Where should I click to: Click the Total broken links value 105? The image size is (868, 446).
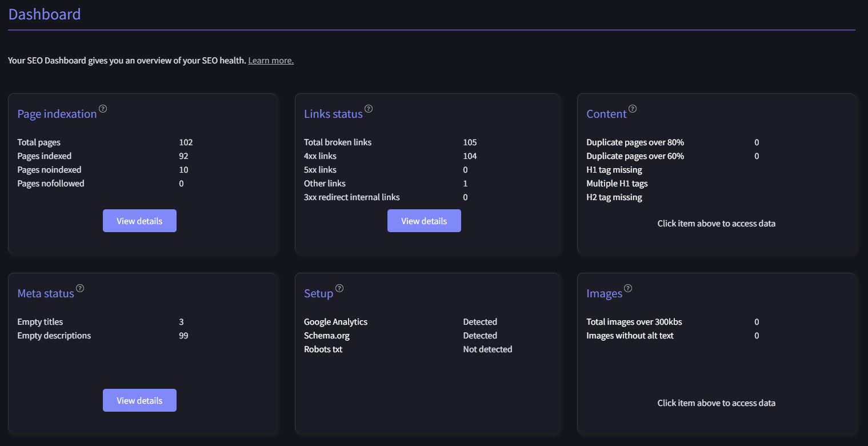coord(470,142)
